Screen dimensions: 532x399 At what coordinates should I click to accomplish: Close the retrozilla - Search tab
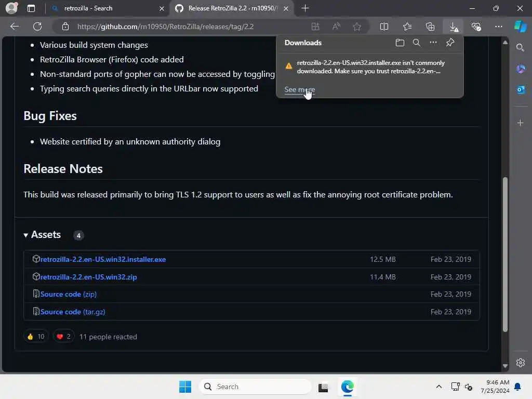pos(162,8)
